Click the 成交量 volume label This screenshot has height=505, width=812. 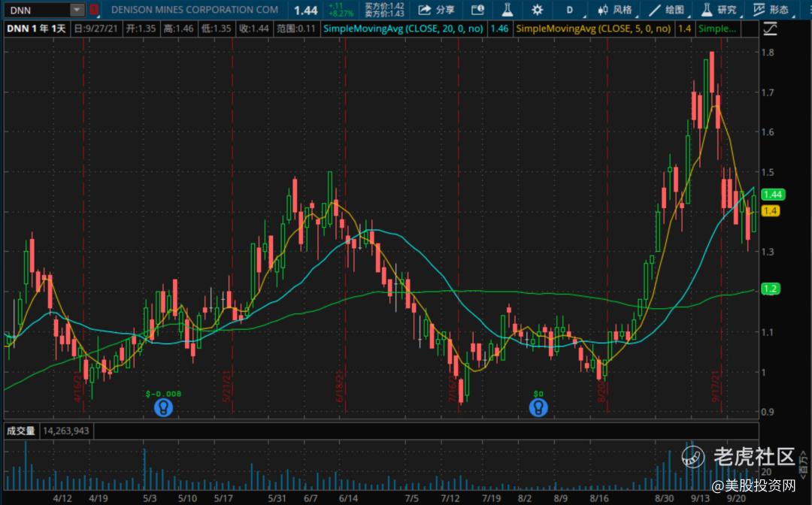pyautogui.click(x=21, y=431)
